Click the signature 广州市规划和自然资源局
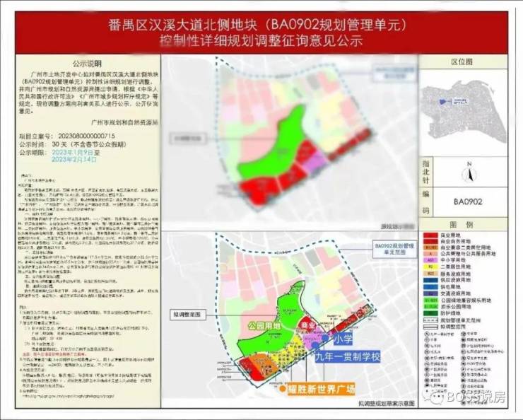 pos(124,122)
